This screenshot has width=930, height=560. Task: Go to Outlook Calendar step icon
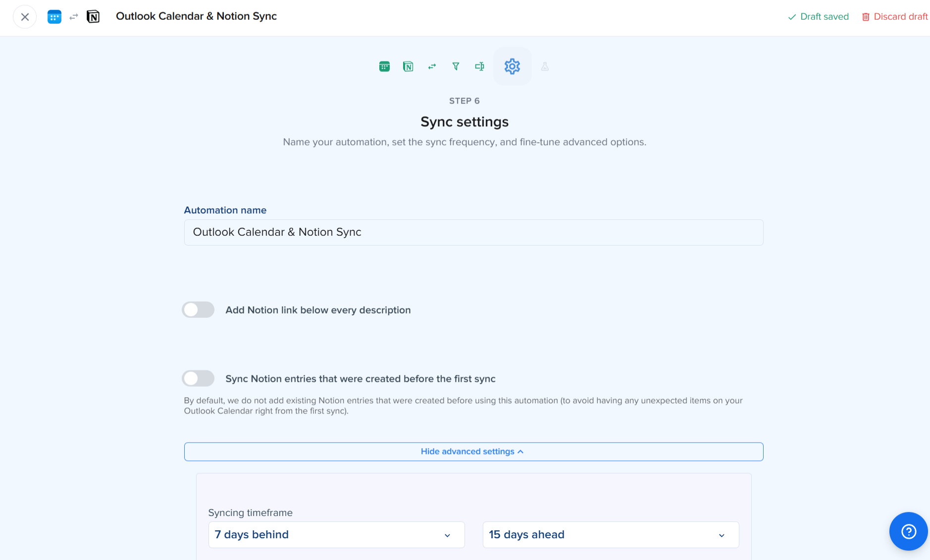pos(384,66)
